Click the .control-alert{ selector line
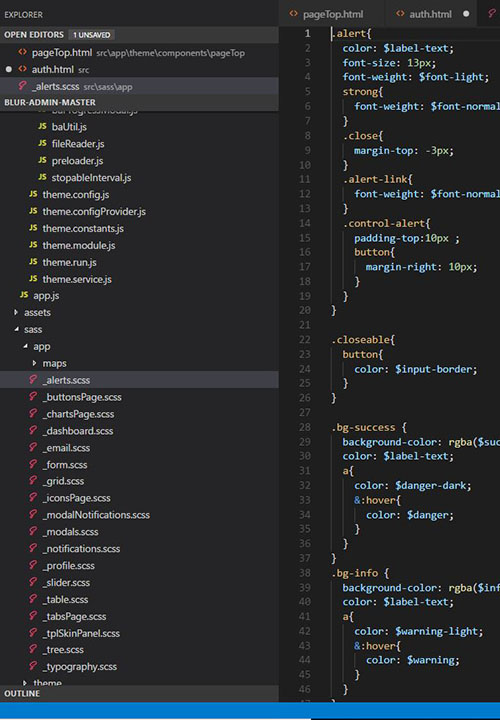 tap(387, 224)
